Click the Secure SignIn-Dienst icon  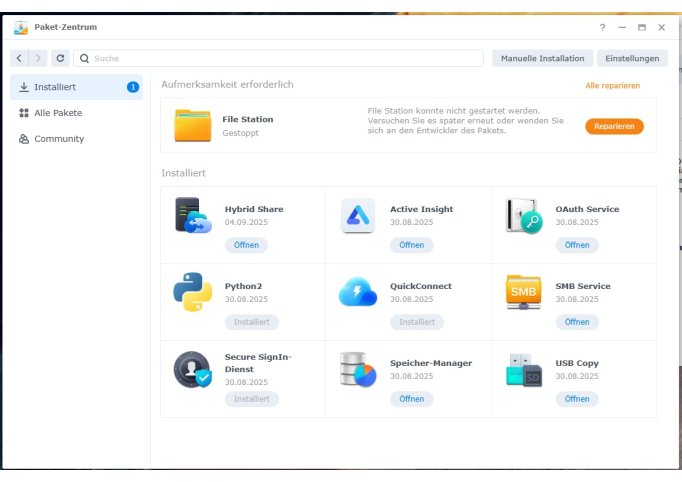click(192, 369)
